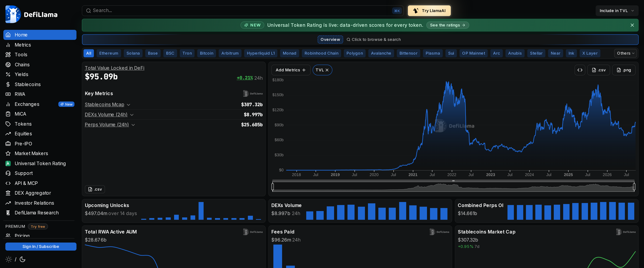Select the Overview tab
The width and height of the screenshot is (644, 268).
330,40
